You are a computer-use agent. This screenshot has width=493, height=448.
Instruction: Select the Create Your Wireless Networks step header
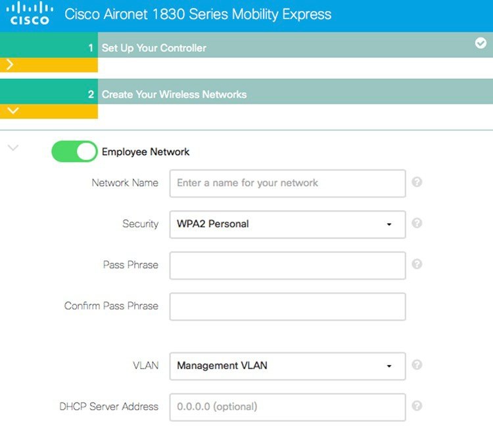174,95
